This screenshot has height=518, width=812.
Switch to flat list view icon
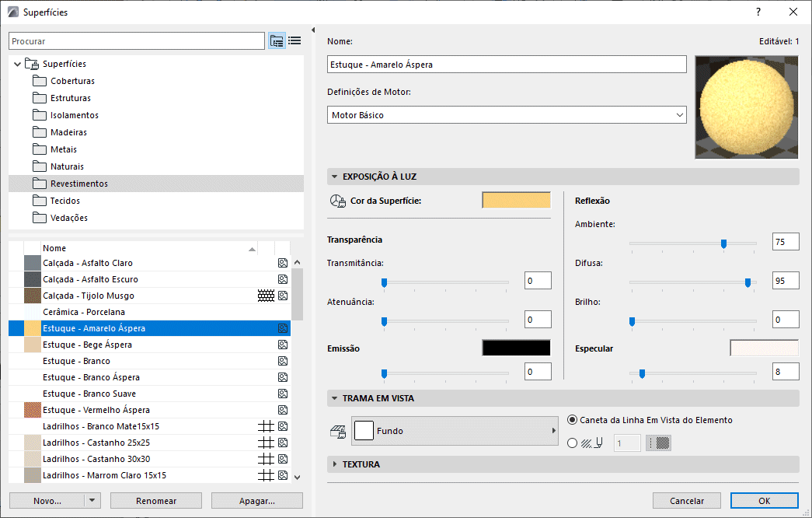(x=294, y=41)
